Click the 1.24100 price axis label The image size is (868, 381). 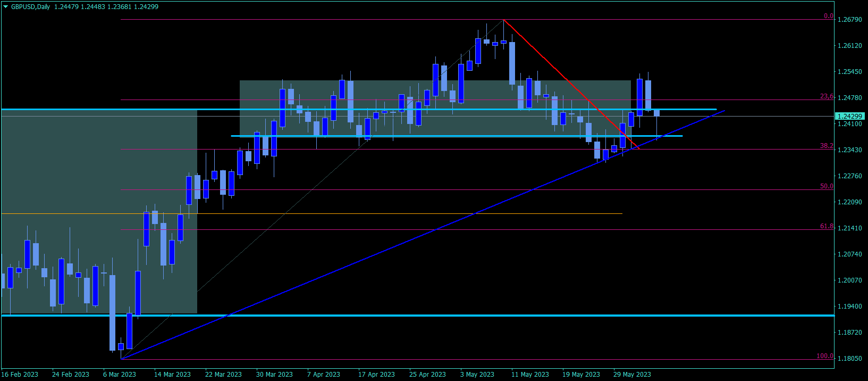coord(850,124)
